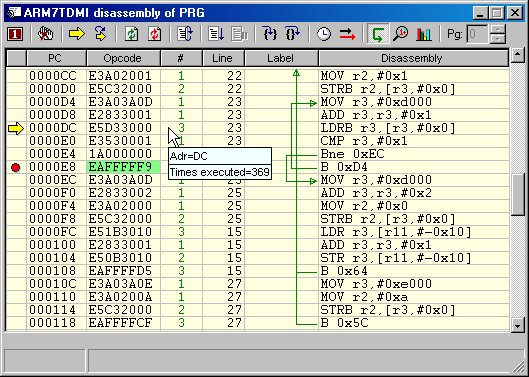Viewport: 529px width, 377px height.
Task: Click the red refresh document icon
Action: [155, 34]
